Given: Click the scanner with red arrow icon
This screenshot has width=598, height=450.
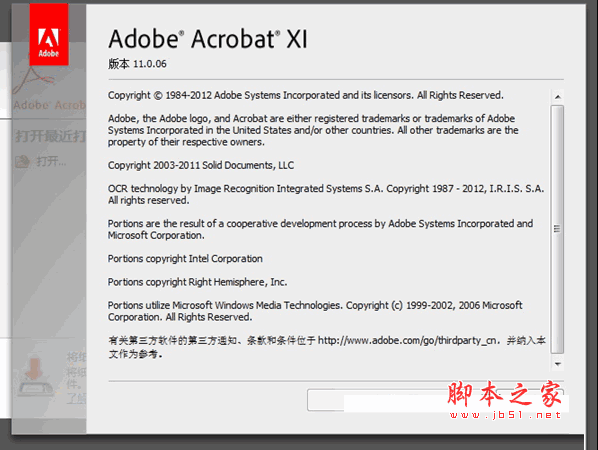Looking at the screenshot, I should coord(35,377).
